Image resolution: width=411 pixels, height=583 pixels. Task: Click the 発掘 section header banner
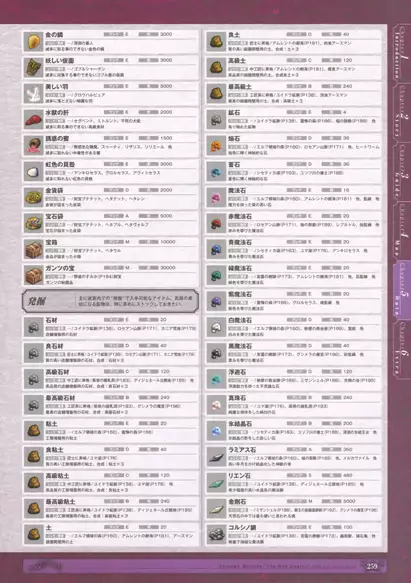(x=110, y=301)
